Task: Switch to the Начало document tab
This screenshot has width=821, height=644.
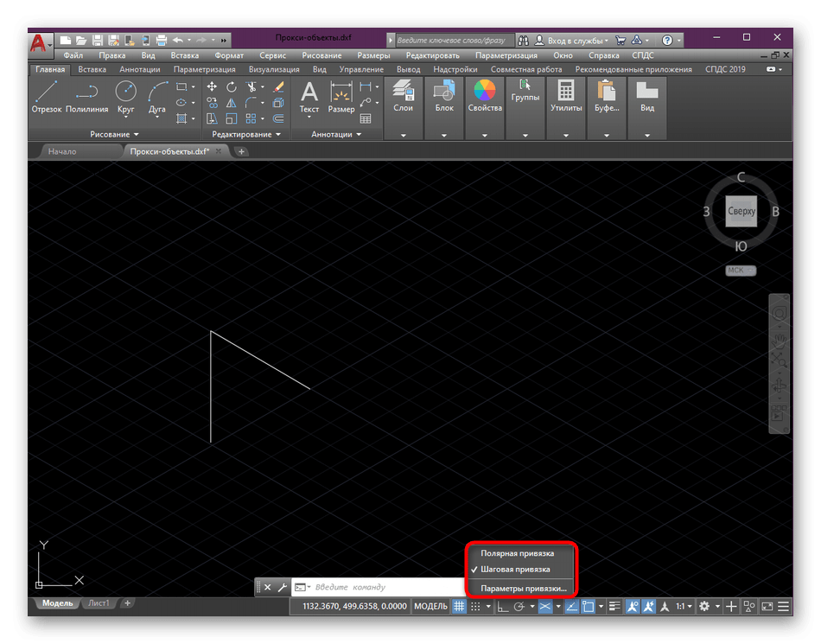Action: click(62, 151)
